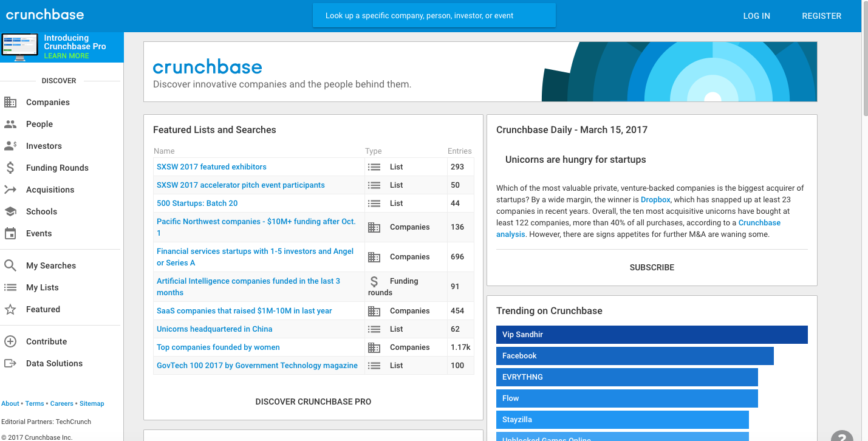Image resolution: width=868 pixels, height=441 pixels.
Task: Click the Sitemap footer link
Action: (92, 403)
